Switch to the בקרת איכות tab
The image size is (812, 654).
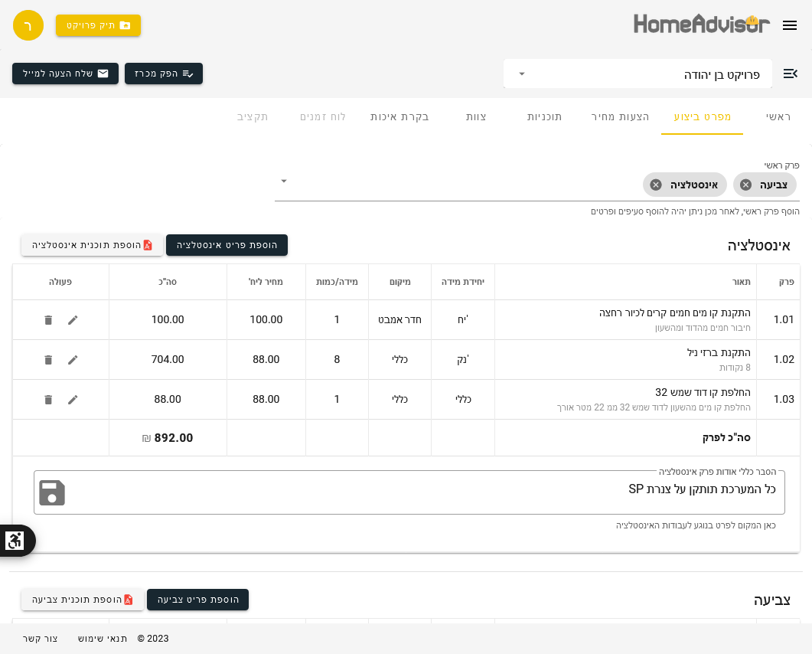pos(399,117)
